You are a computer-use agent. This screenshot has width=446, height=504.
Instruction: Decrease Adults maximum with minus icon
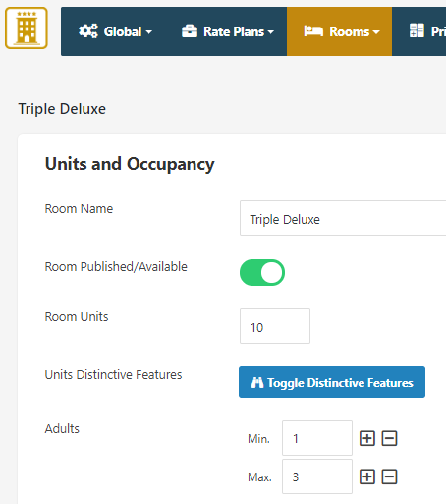pos(389,476)
